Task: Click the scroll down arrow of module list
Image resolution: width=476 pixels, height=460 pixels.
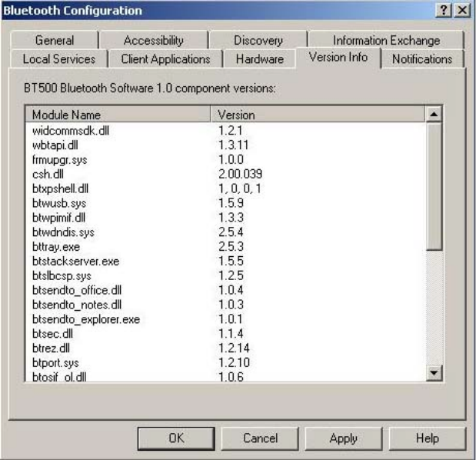Action: [x=434, y=372]
